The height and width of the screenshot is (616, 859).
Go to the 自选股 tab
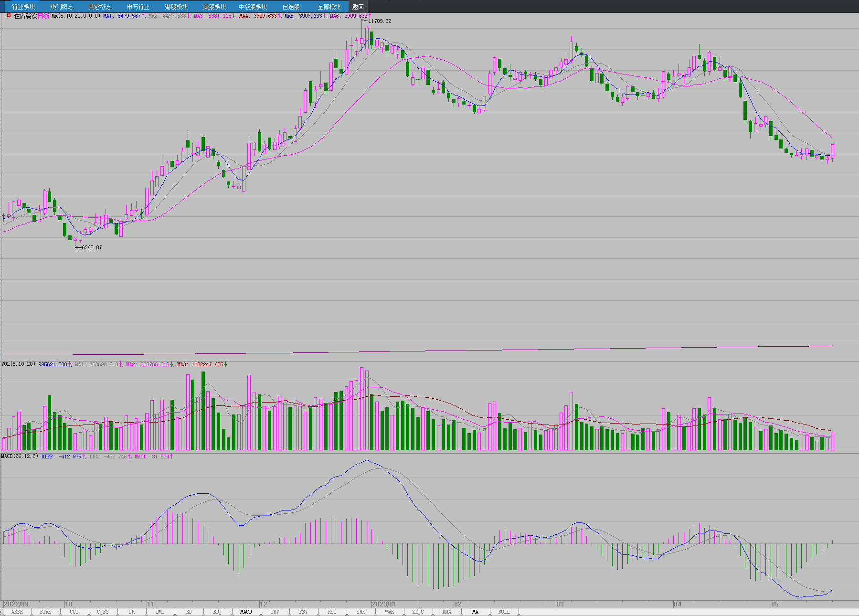(x=291, y=7)
